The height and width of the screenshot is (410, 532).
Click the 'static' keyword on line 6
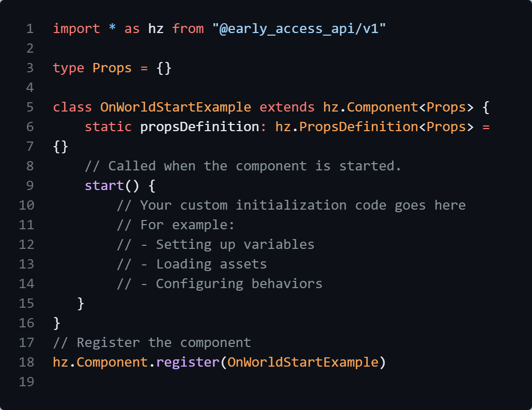click(x=108, y=127)
